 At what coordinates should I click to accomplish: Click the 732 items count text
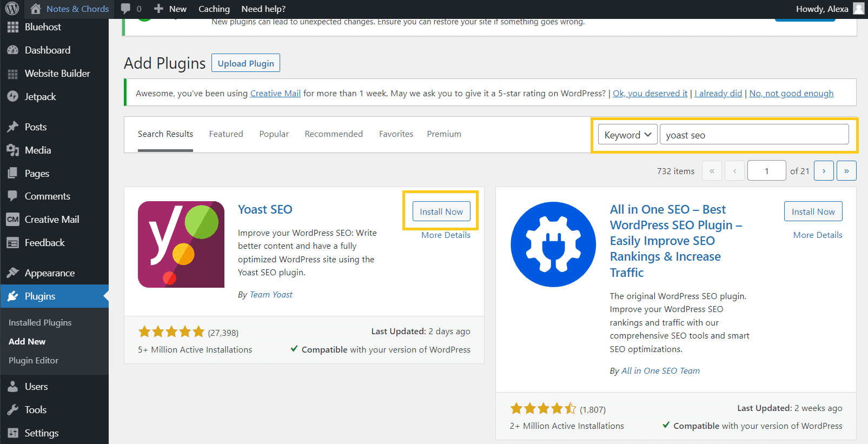tap(675, 171)
